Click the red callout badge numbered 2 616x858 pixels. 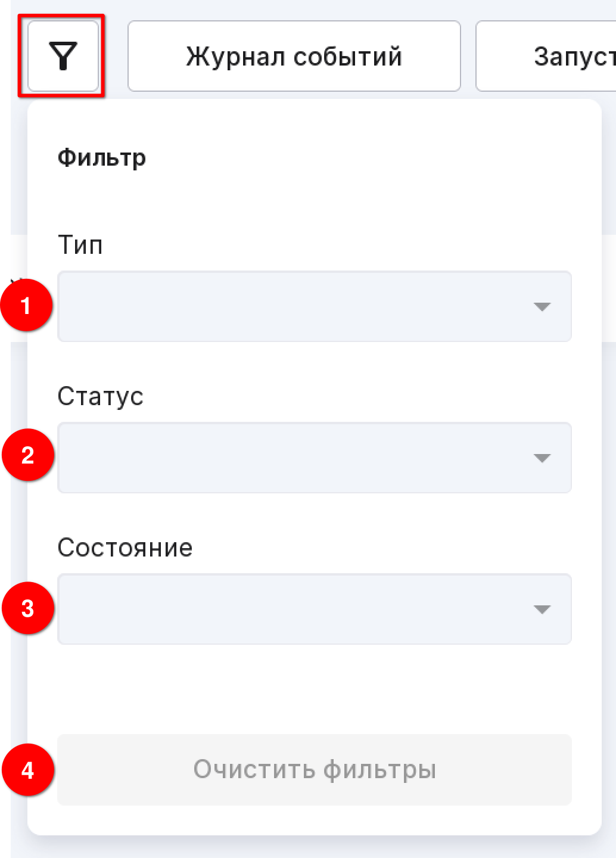(28, 455)
